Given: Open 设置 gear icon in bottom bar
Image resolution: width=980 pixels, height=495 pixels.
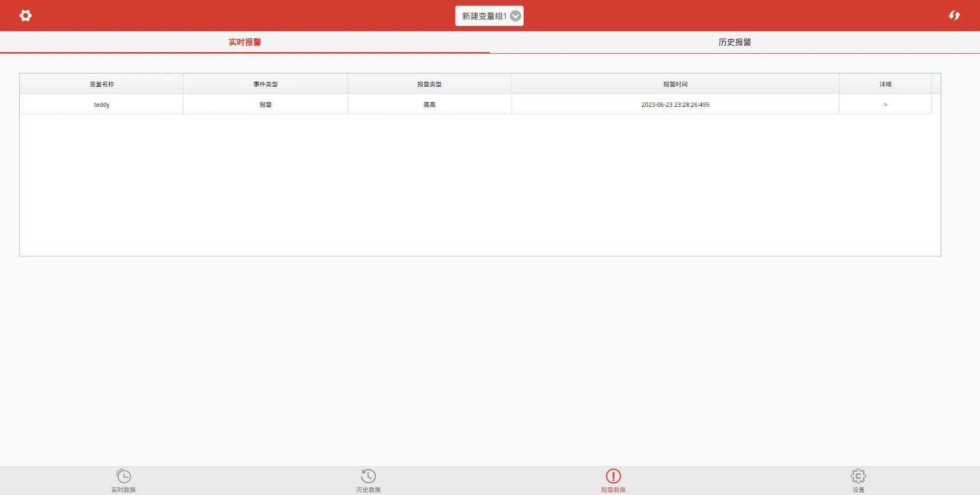Looking at the screenshot, I should (858, 476).
